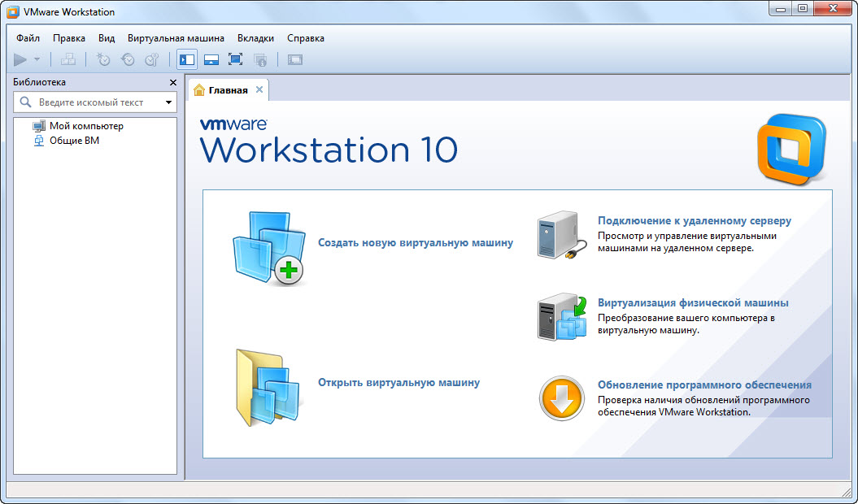Open the Файл menu
The width and height of the screenshot is (858, 504).
pyautogui.click(x=28, y=38)
